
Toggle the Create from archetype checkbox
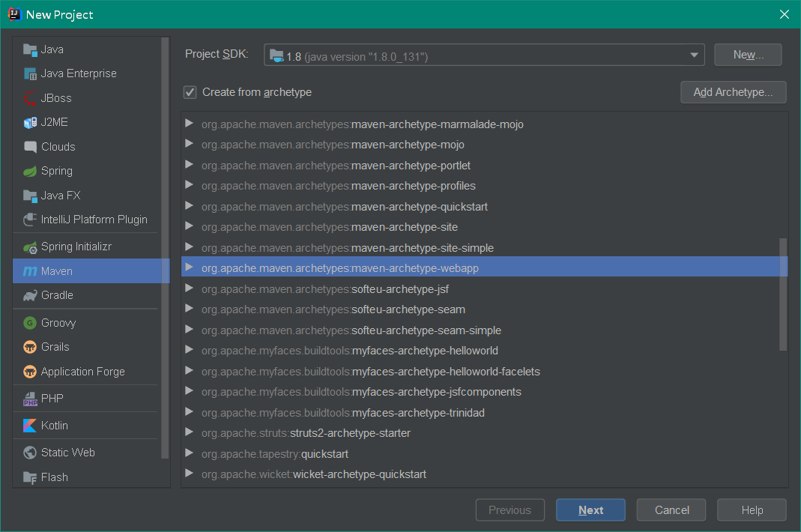click(190, 92)
